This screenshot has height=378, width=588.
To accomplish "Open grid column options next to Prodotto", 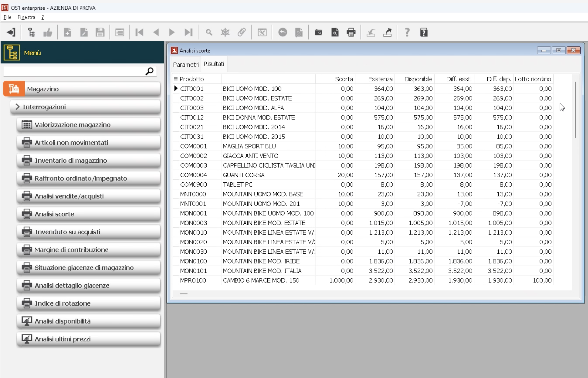I will point(176,79).
